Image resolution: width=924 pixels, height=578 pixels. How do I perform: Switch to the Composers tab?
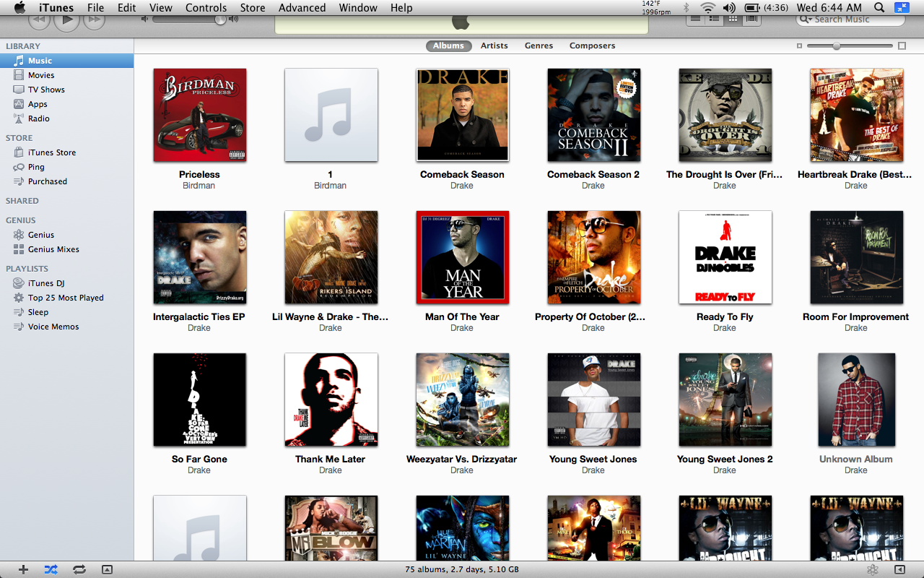click(592, 46)
